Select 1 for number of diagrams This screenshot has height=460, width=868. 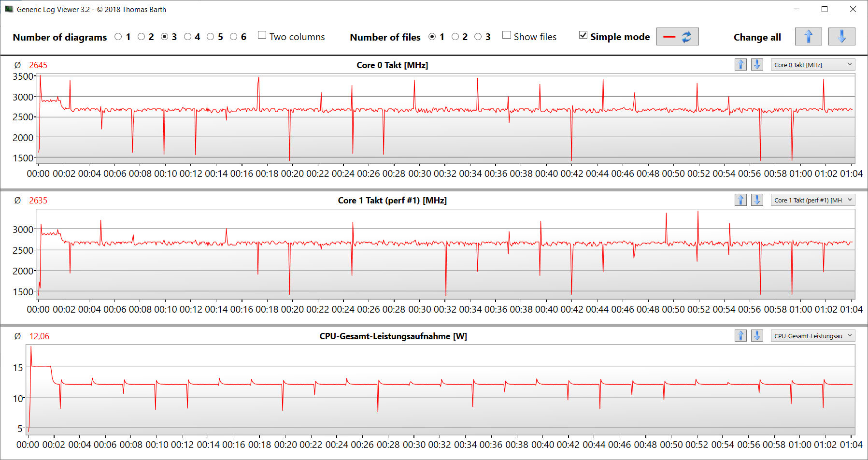click(x=118, y=37)
